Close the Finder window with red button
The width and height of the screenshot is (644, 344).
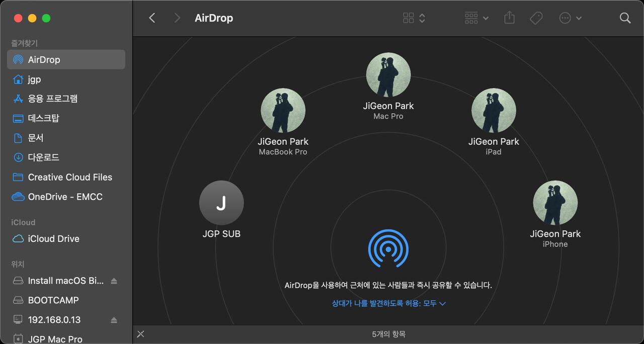18,18
